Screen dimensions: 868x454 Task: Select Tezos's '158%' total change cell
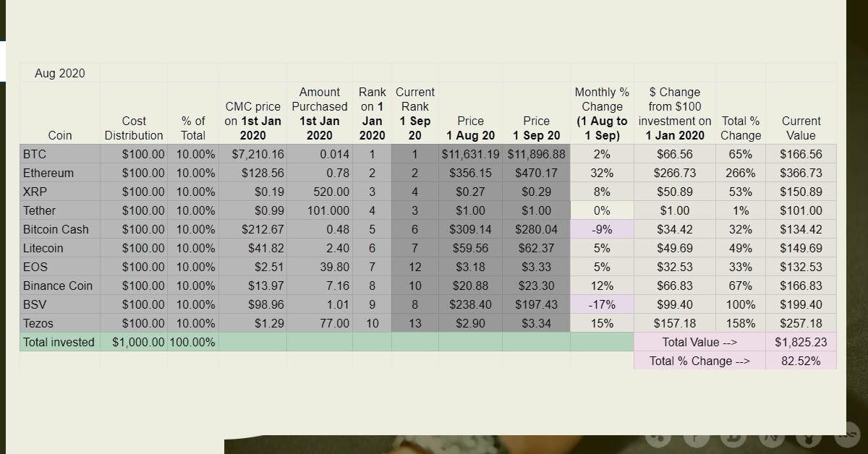point(741,323)
